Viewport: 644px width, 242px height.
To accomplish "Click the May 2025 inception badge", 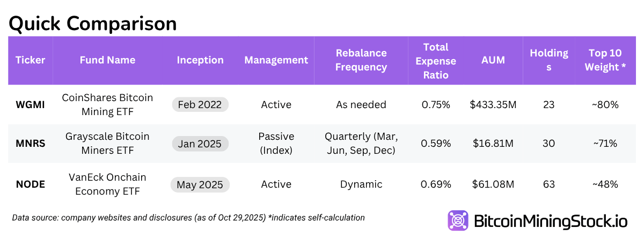I will coord(200,184).
